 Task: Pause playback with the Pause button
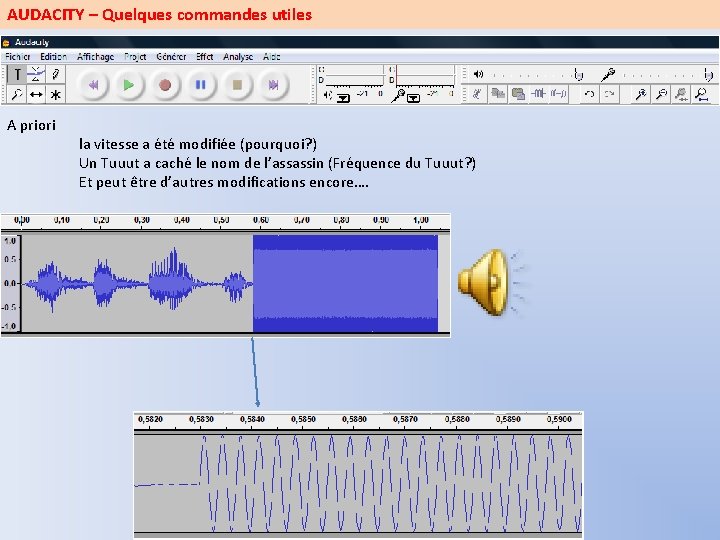coord(201,85)
